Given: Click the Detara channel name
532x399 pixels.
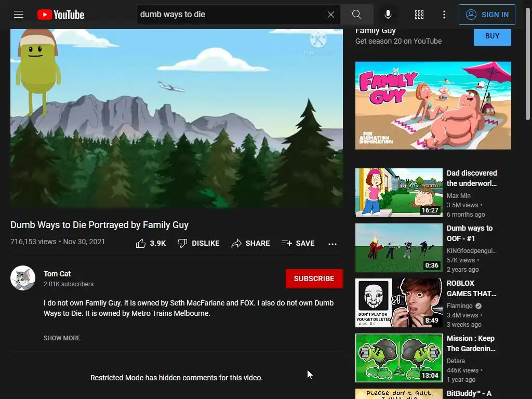Looking at the screenshot, I should (456, 361).
